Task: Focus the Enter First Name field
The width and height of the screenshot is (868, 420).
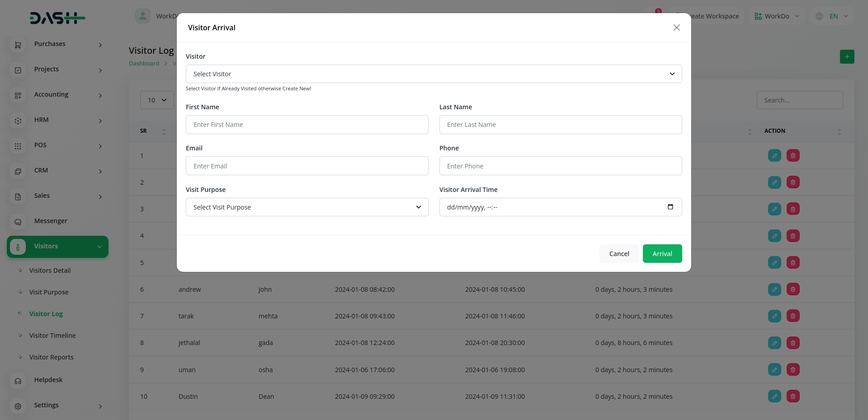Action: coord(307,125)
